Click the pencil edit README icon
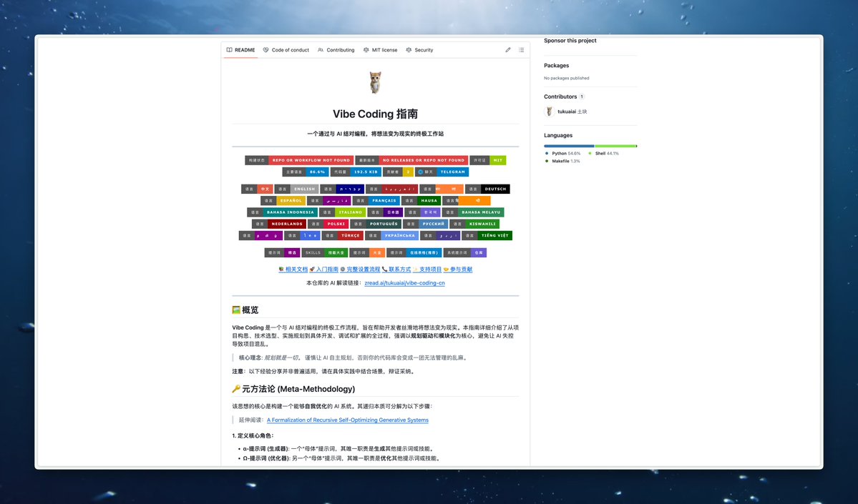Screen dimensions: 858x504 (508, 50)
